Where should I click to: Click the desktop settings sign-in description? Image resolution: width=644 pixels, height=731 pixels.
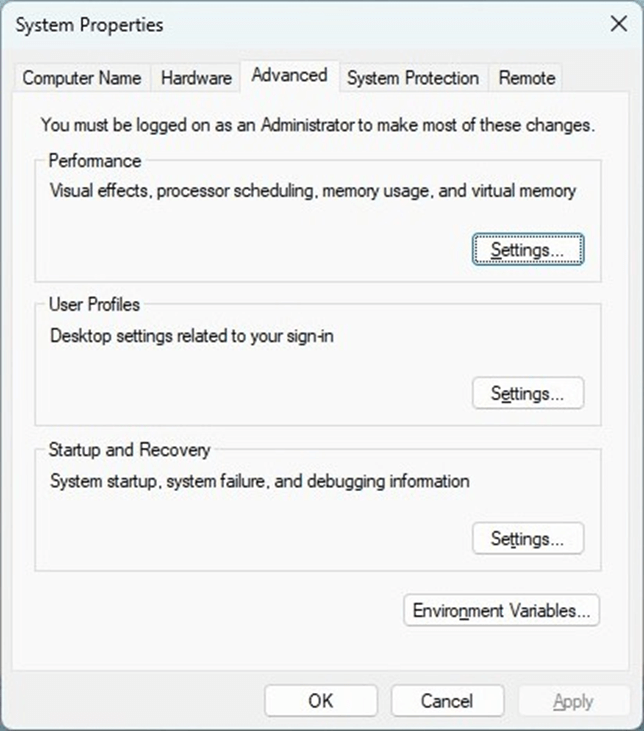192,336
